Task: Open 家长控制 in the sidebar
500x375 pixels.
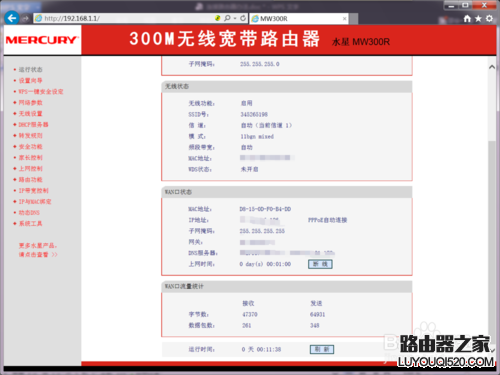Action: click(x=30, y=157)
